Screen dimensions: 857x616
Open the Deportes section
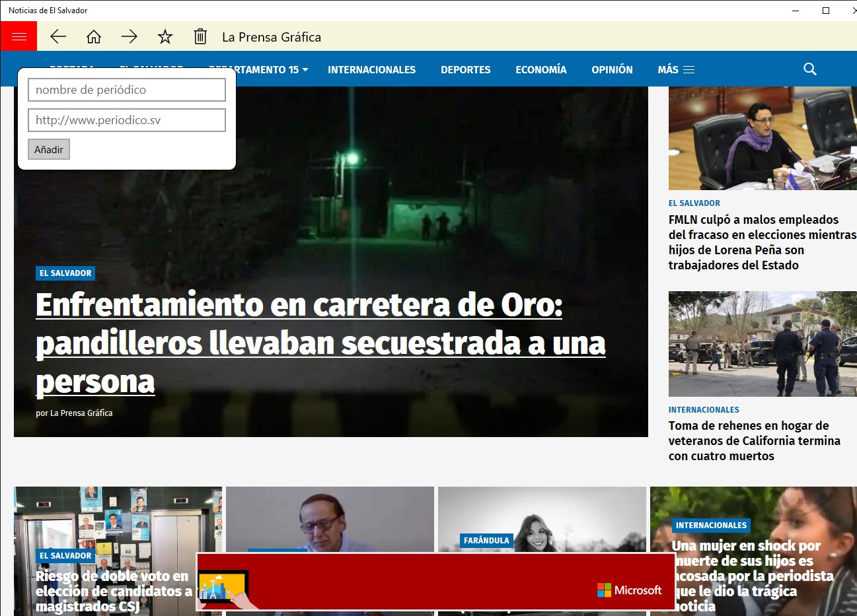pos(466,69)
